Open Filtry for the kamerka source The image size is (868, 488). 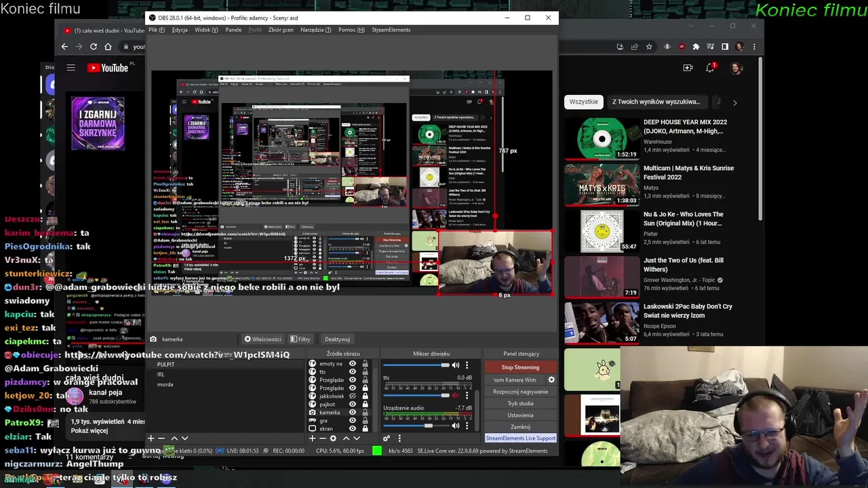300,339
